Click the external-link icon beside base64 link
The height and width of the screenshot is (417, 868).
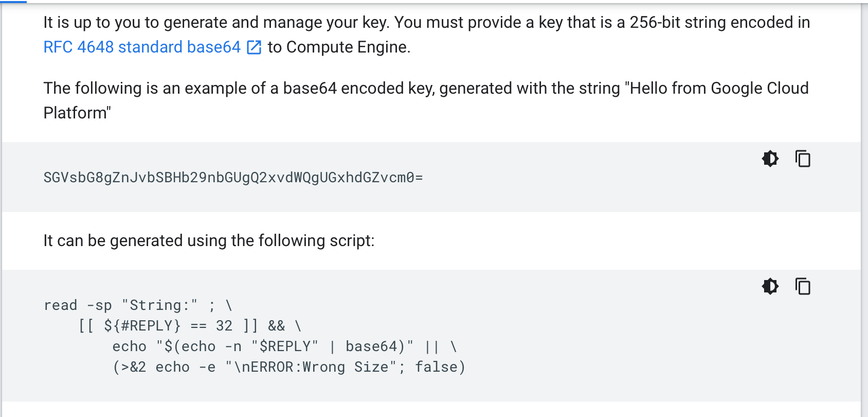pos(254,47)
